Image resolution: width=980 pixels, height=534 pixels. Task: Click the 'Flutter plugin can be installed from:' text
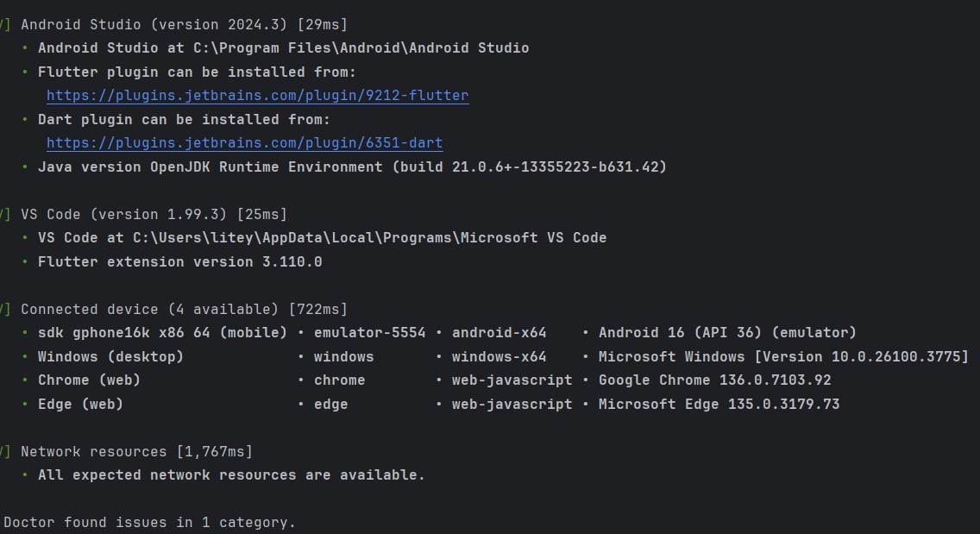tap(197, 72)
